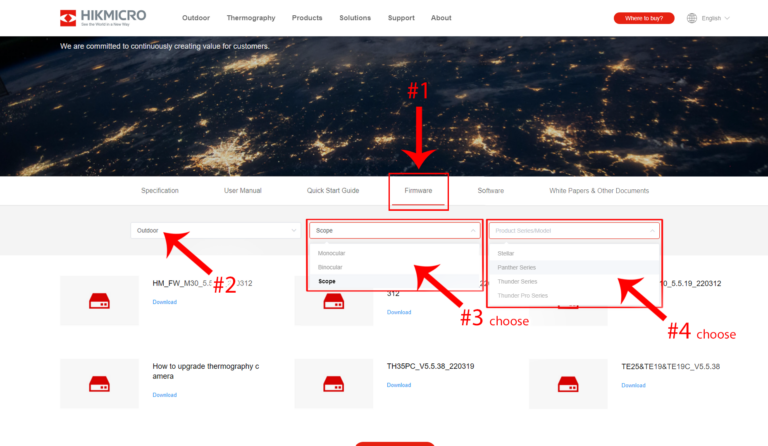This screenshot has height=446, width=768.
Task: Click the globe language icon
Action: pyautogui.click(x=692, y=18)
